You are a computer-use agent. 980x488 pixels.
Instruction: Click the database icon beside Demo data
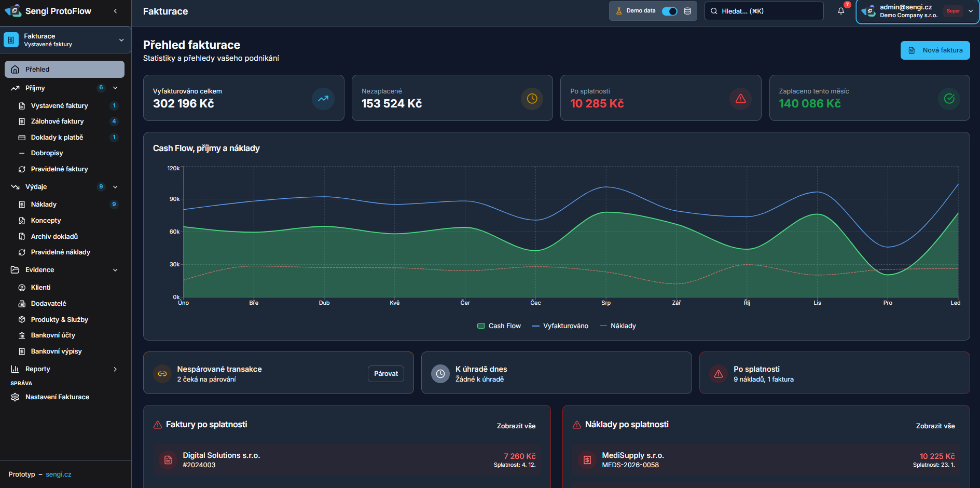pyautogui.click(x=687, y=11)
